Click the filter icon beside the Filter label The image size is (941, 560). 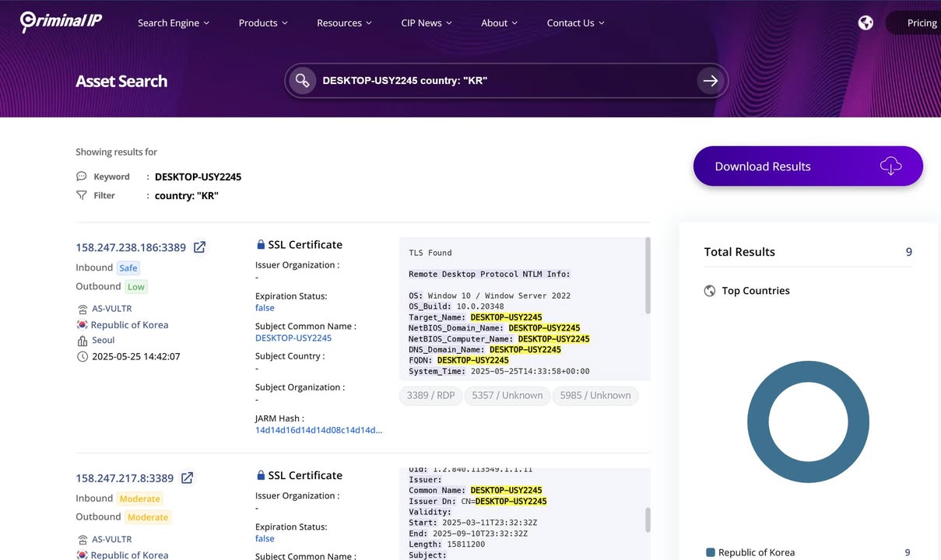(81, 195)
